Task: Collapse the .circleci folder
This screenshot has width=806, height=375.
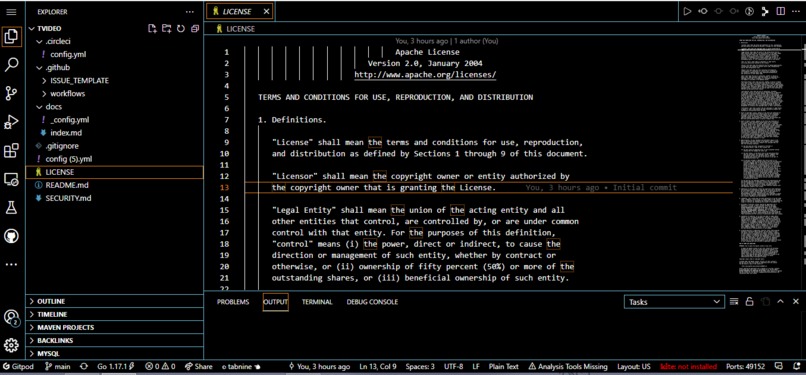Action: 40,42
